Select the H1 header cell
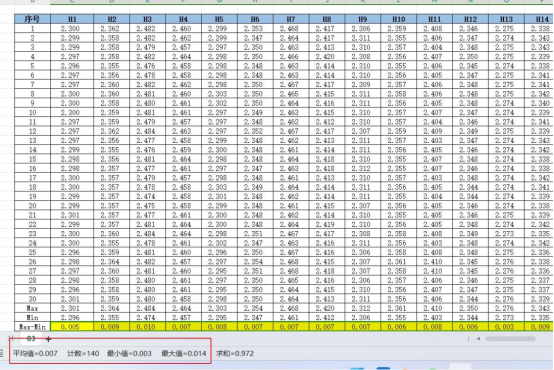The image size is (554, 370). (x=72, y=19)
